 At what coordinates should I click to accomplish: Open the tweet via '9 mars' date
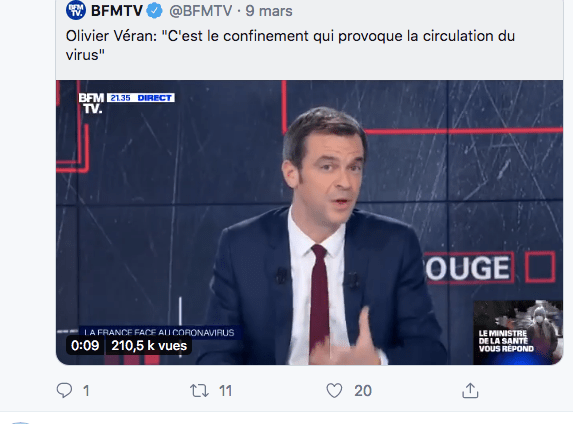269,11
